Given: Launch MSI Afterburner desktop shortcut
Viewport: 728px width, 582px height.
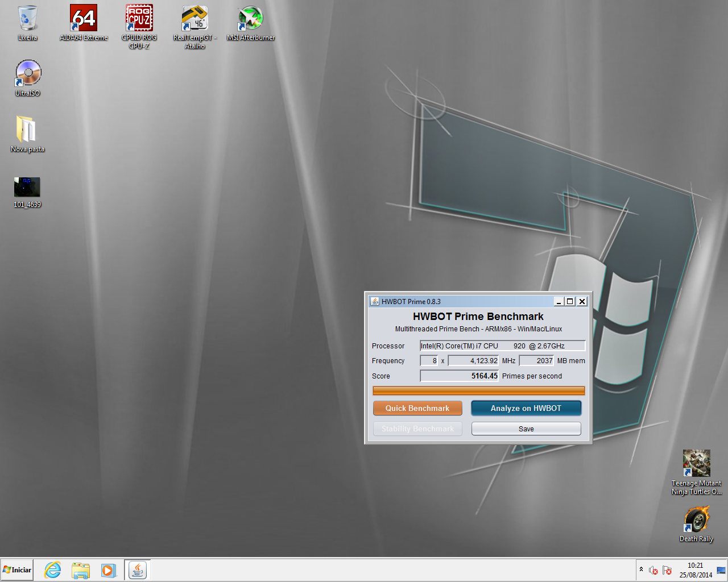Looking at the screenshot, I should click(x=251, y=23).
